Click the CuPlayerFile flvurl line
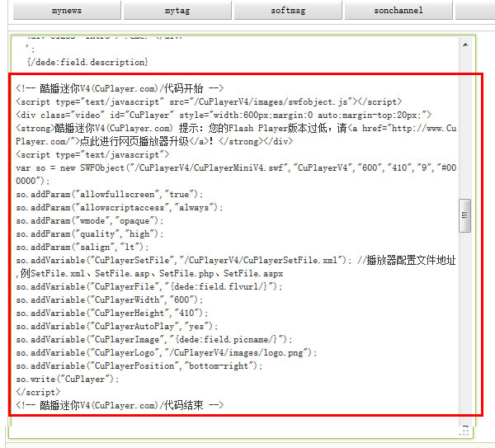 [149, 286]
